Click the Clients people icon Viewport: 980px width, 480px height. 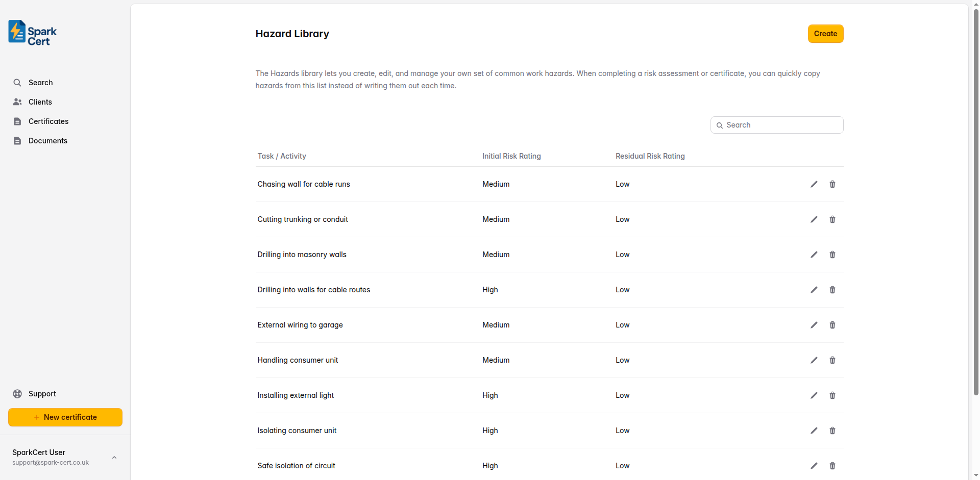coord(17,102)
